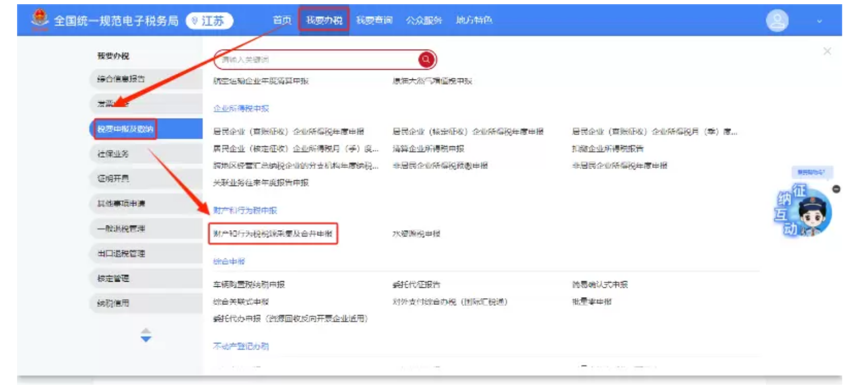Open 航空运输企业年度清算申报 link
The width and height of the screenshot is (868, 391).
[x=261, y=81]
